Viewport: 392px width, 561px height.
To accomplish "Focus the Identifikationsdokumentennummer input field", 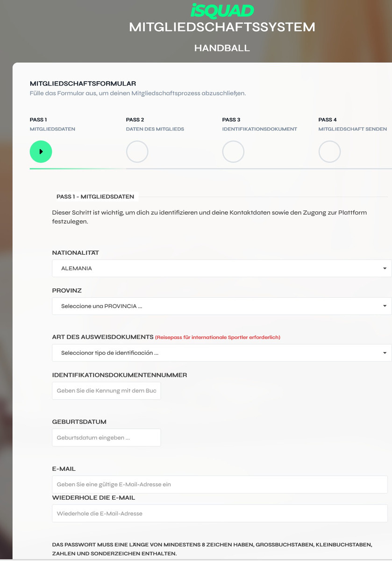I will (x=106, y=390).
